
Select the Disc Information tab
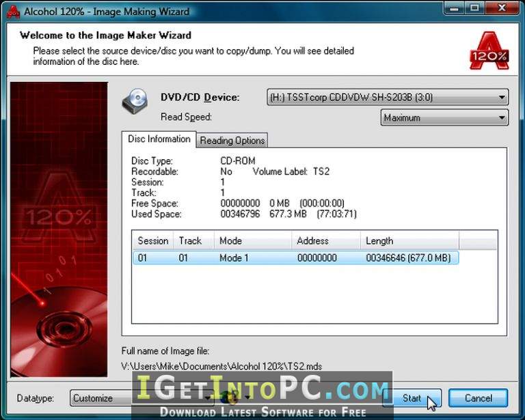coord(159,139)
